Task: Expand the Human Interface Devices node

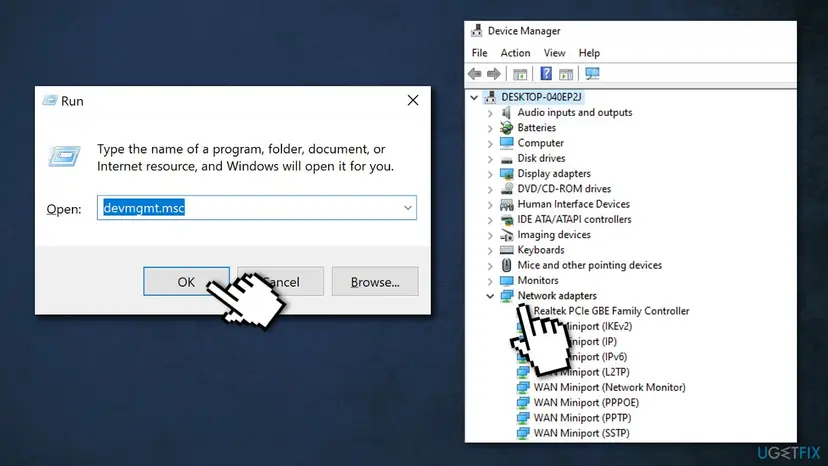Action: point(490,205)
